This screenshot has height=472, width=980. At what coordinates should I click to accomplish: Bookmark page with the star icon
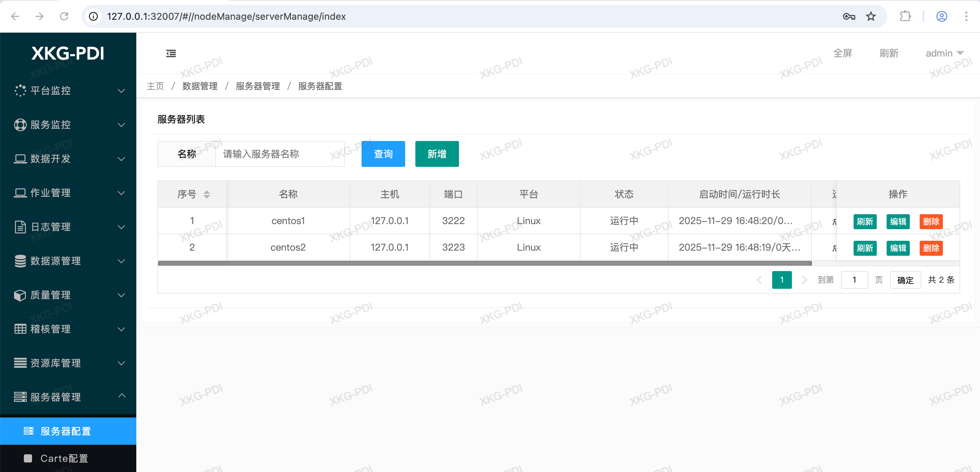tap(871, 16)
